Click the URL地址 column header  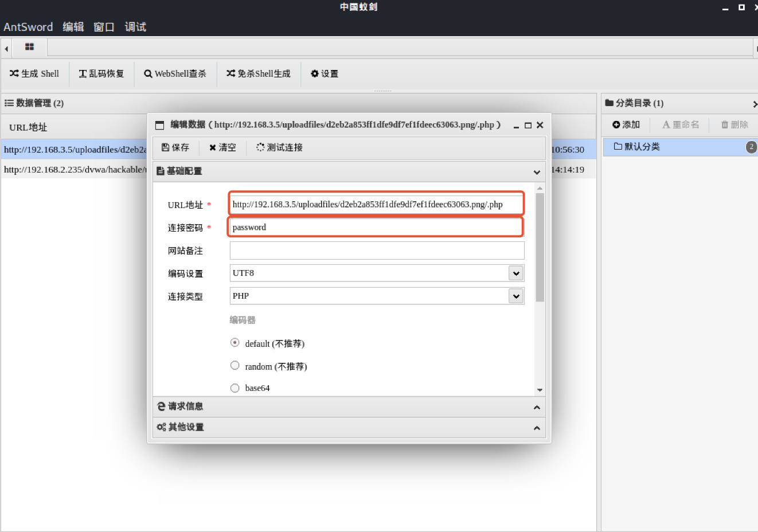pos(28,127)
